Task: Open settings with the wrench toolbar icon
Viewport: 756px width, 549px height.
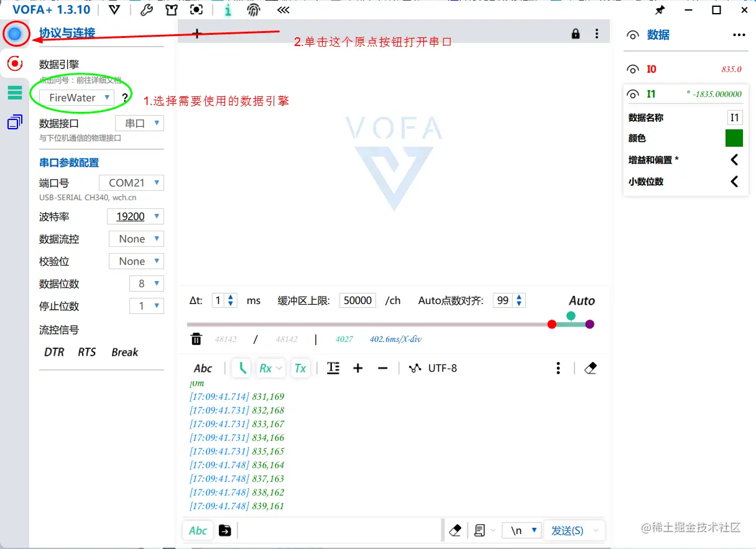Action: click(147, 10)
